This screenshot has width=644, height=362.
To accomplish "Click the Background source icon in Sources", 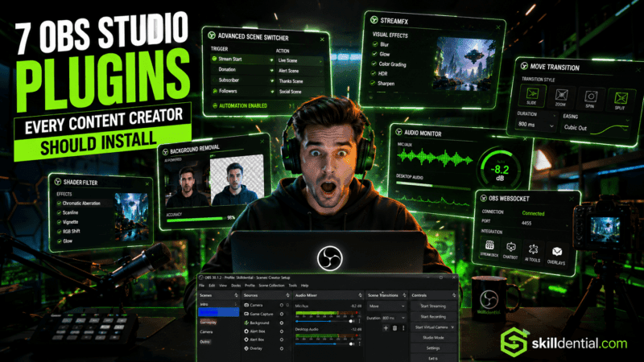I will coord(246,323).
